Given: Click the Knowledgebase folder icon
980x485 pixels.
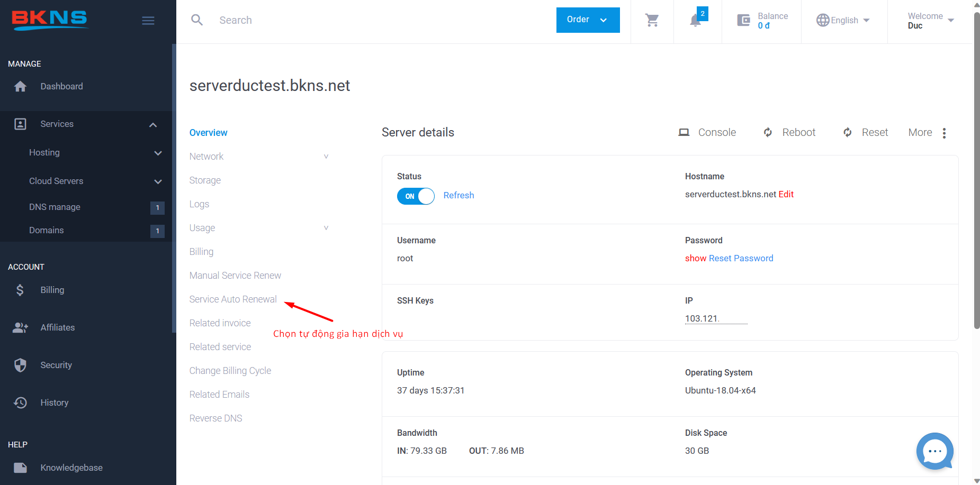Looking at the screenshot, I should [x=20, y=468].
